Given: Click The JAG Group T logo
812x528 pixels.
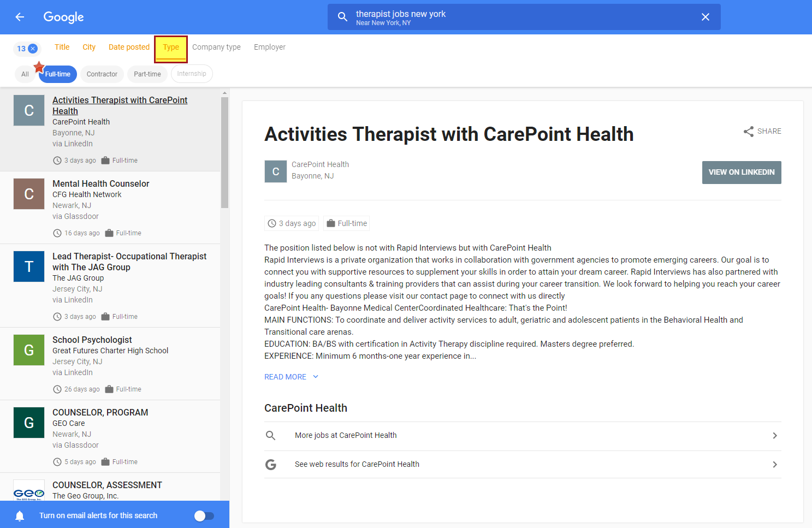Looking at the screenshot, I should [29, 266].
